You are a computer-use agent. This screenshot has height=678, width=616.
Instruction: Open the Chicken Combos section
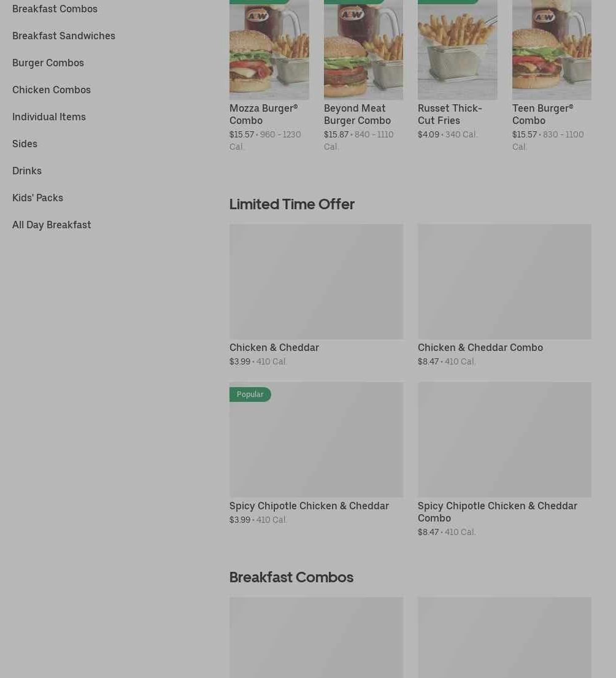52,90
